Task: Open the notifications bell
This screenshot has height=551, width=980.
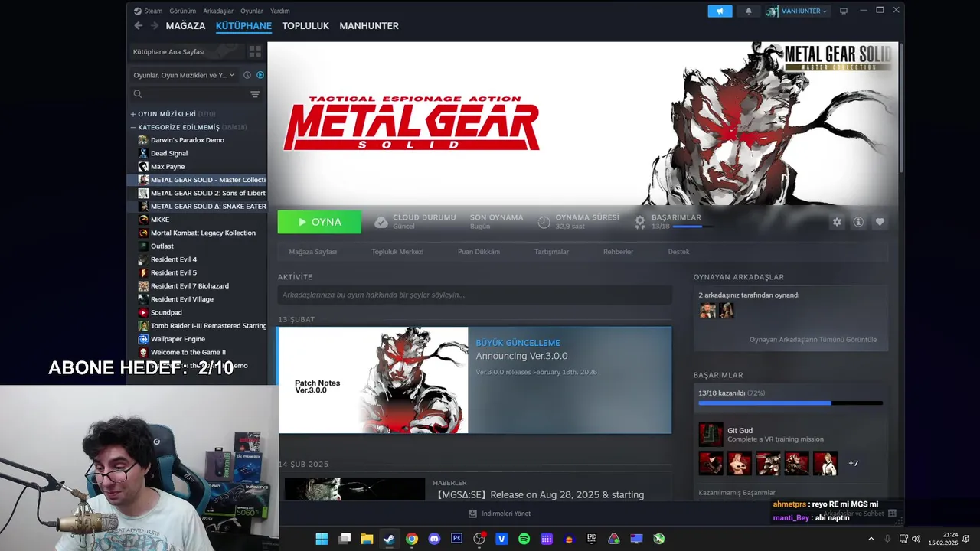Action: click(748, 11)
